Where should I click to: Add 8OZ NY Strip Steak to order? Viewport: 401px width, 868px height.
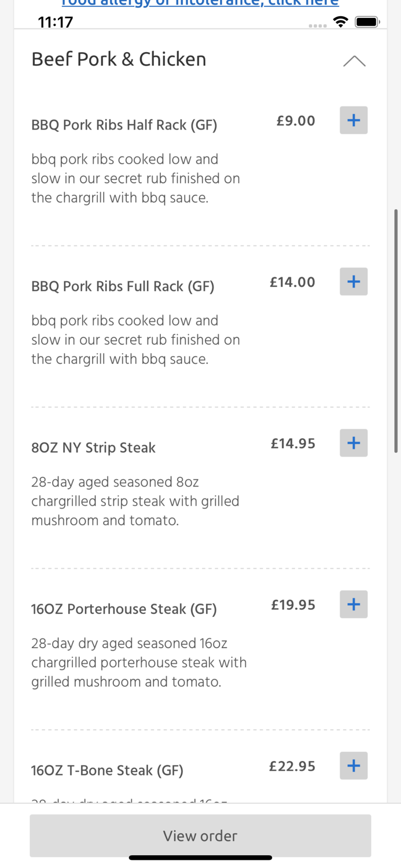click(354, 443)
